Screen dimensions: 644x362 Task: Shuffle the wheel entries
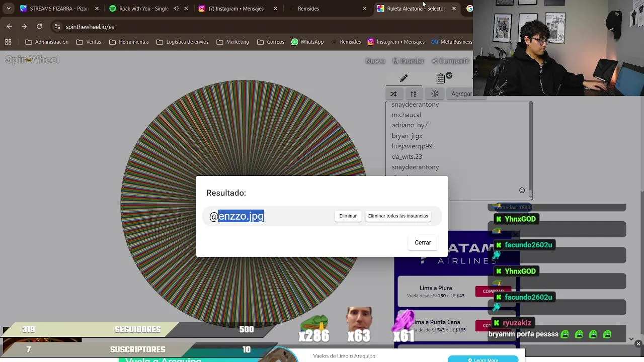point(393,94)
